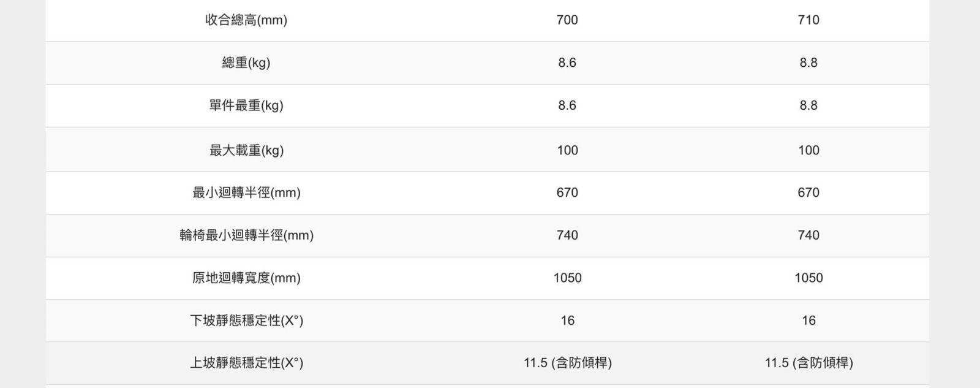Image resolution: width=980 pixels, height=388 pixels.
Task: Click the 8.6 value in 單件最重 row
Action: coord(567,105)
